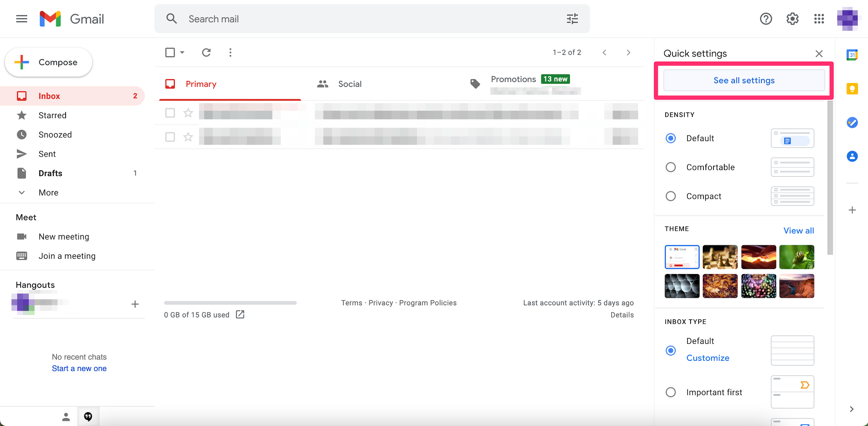The image size is (868, 426).
Task: Go to older messages arrow
Action: coord(628,52)
